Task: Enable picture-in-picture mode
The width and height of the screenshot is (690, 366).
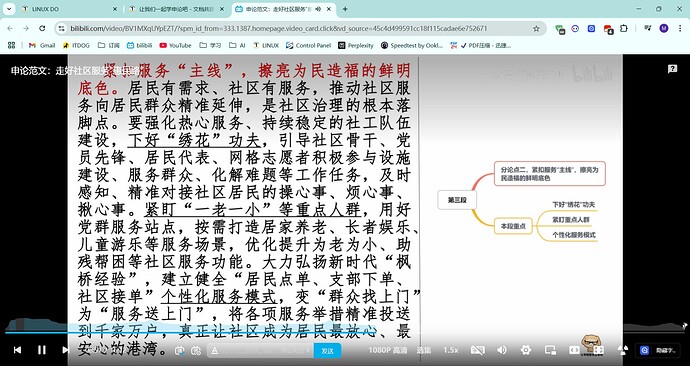Action: coord(550,350)
